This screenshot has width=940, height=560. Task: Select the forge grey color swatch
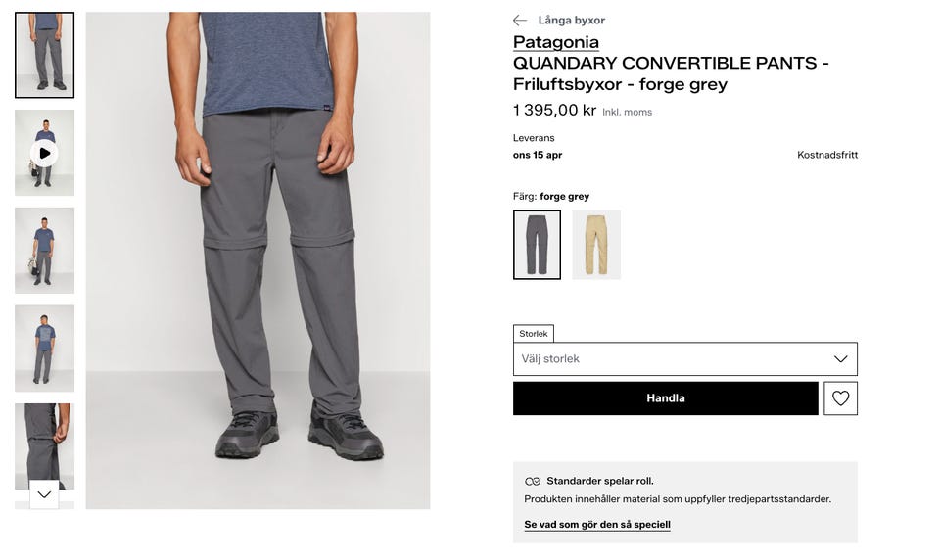537,245
